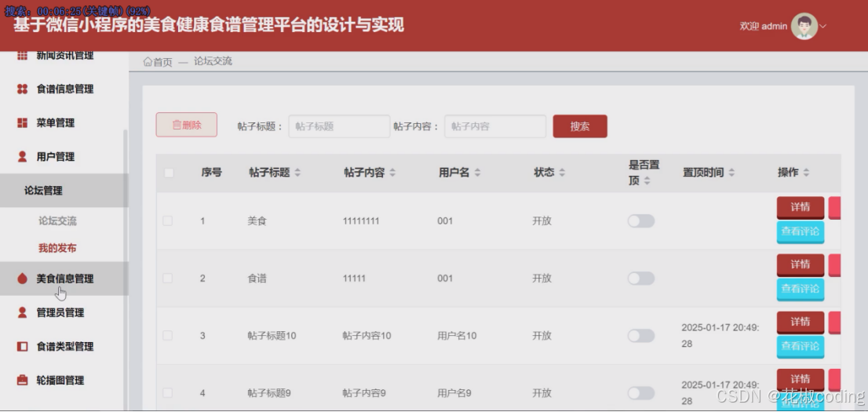
Task: Open 我的发布 submenu item
Action: coord(57,248)
